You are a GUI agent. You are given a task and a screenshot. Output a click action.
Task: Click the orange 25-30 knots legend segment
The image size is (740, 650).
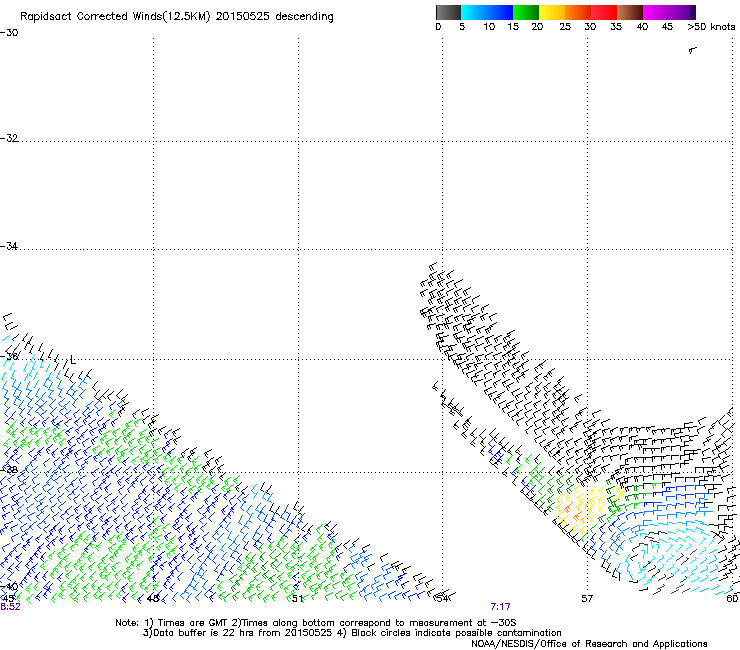(x=578, y=12)
